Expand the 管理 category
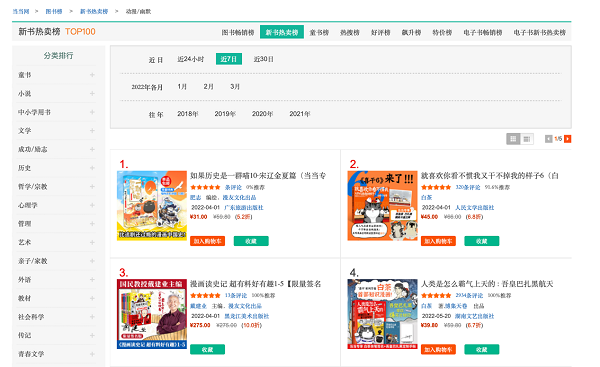600x367 pixels. pos(92,223)
